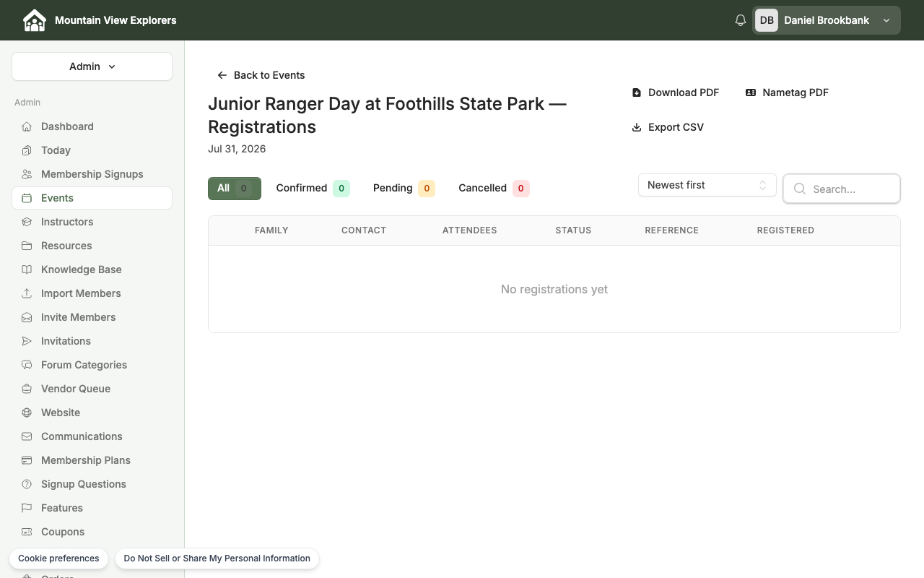Click the Dashboard home icon
Image resolution: width=924 pixels, height=578 pixels.
pyautogui.click(x=27, y=126)
